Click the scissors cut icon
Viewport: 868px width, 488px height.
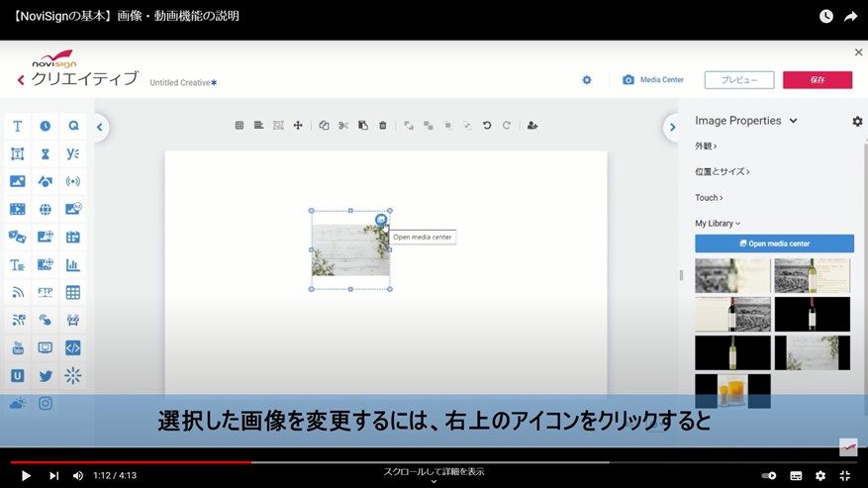(343, 126)
